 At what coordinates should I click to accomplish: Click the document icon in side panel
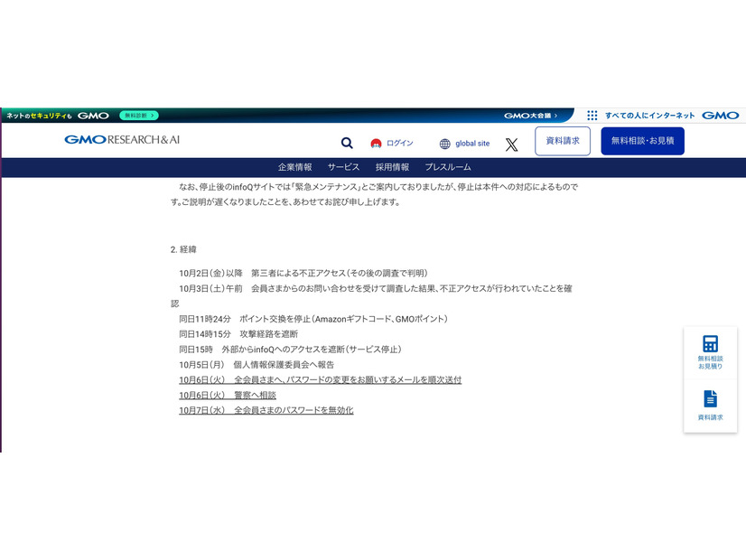(x=710, y=398)
